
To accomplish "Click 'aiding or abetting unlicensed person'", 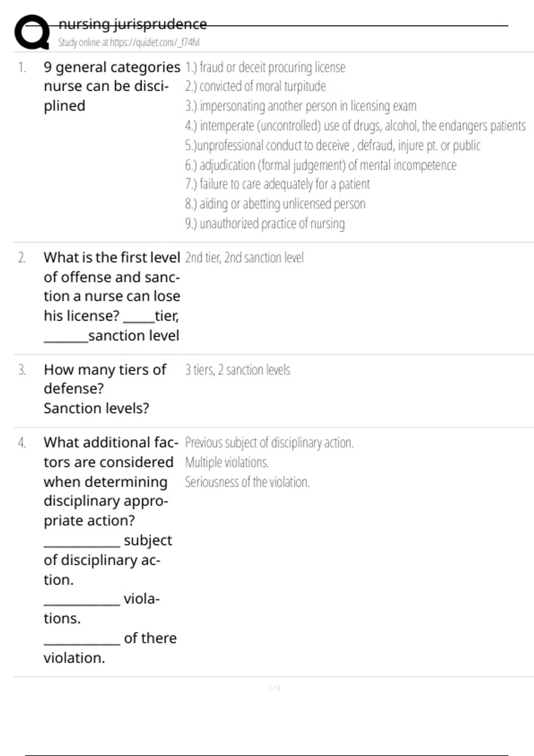I will 275,204.
